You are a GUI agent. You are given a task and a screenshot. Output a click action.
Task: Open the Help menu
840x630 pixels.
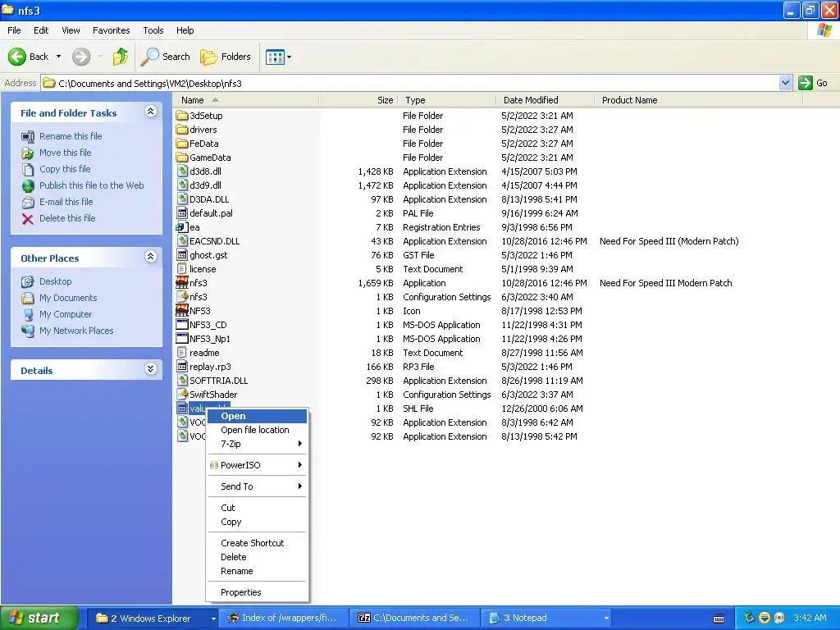point(185,30)
